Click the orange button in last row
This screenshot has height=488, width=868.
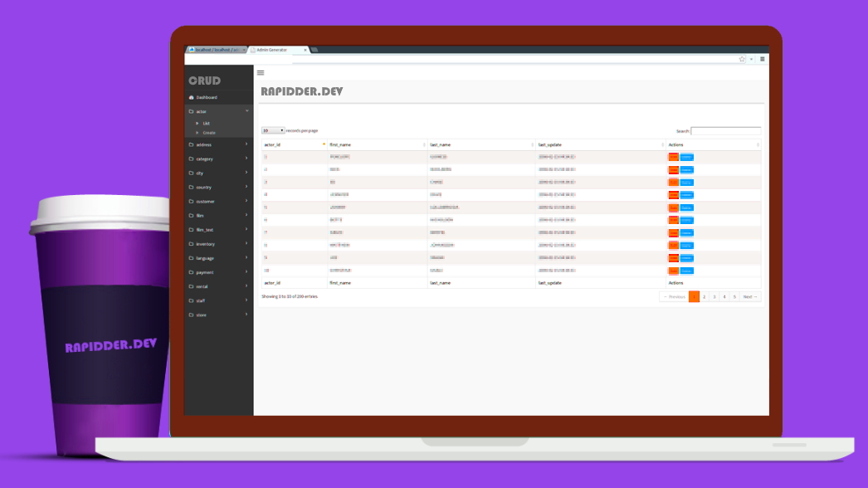[x=673, y=271]
